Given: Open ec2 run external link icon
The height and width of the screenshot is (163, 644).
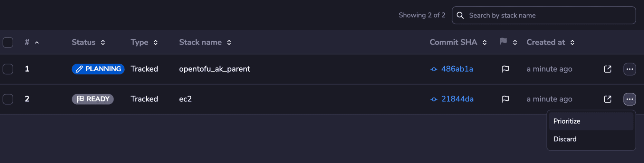Looking at the screenshot, I should click(608, 99).
